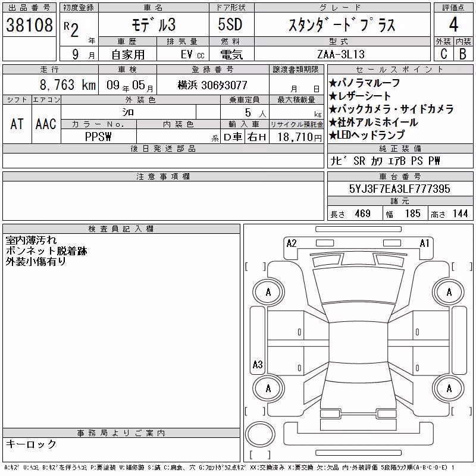Click the seating capacity 5 人
Viewport: 476px width, 476px height.
[256, 113]
